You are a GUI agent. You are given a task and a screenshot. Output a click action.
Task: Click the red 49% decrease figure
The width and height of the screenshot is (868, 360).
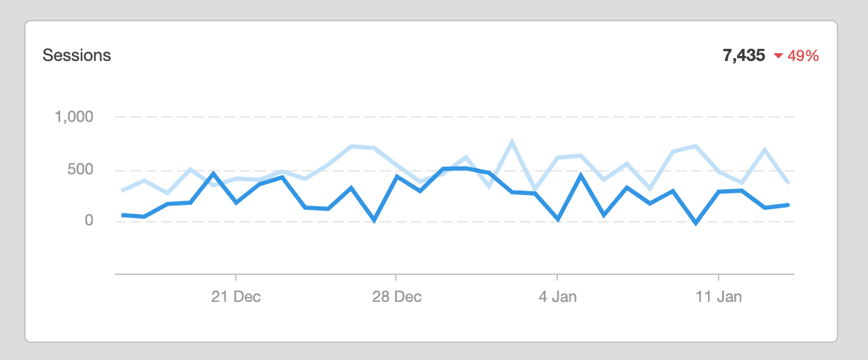point(803,56)
